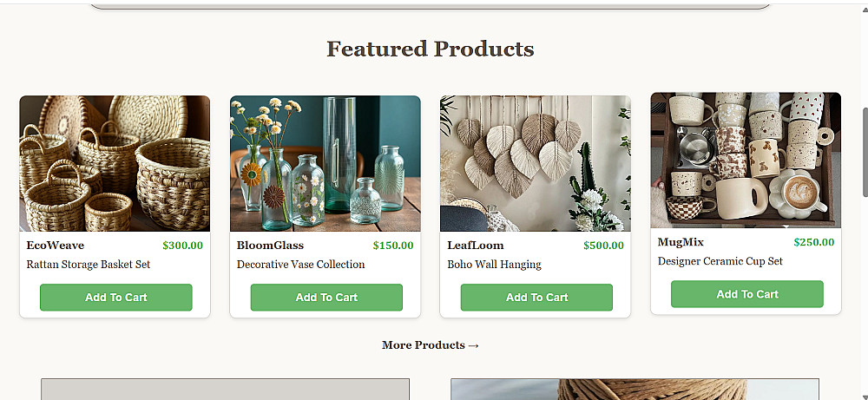Click the glass vases product image
This screenshot has height=400, width=868.
[325, 163]
